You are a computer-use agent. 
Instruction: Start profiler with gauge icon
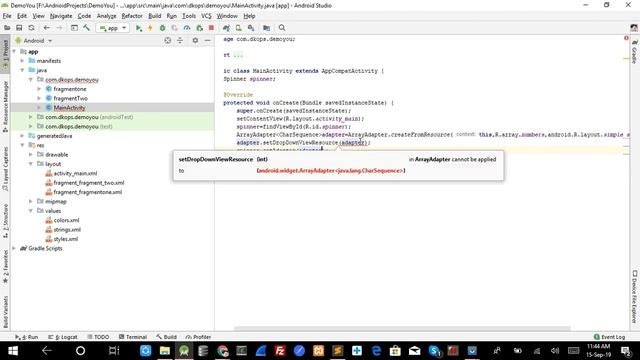(187, 28)
